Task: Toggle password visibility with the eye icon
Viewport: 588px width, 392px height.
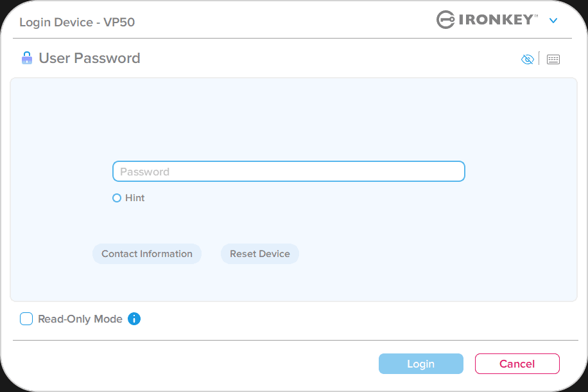Action: coord(527,59)
